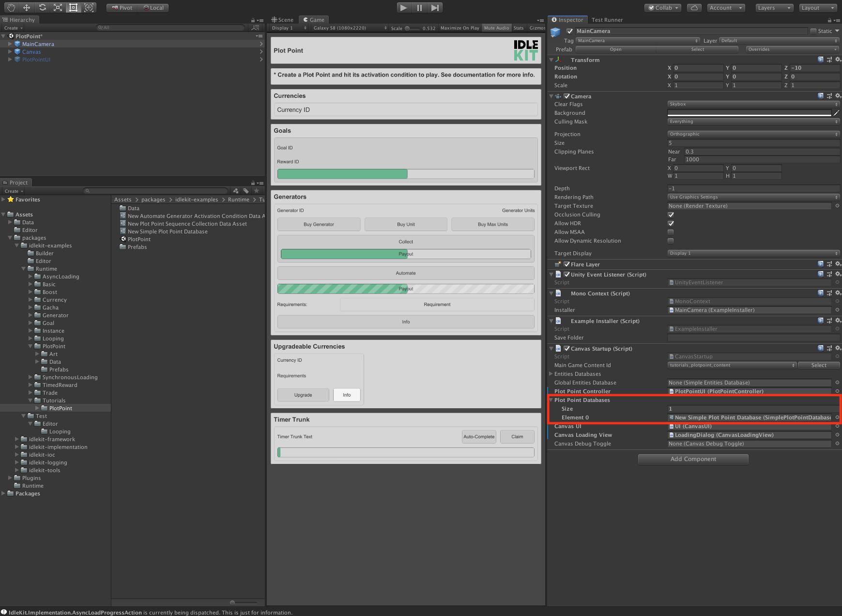Click the Add Component button
This screenshot has width=842, height=616.
tap(693, 459)
